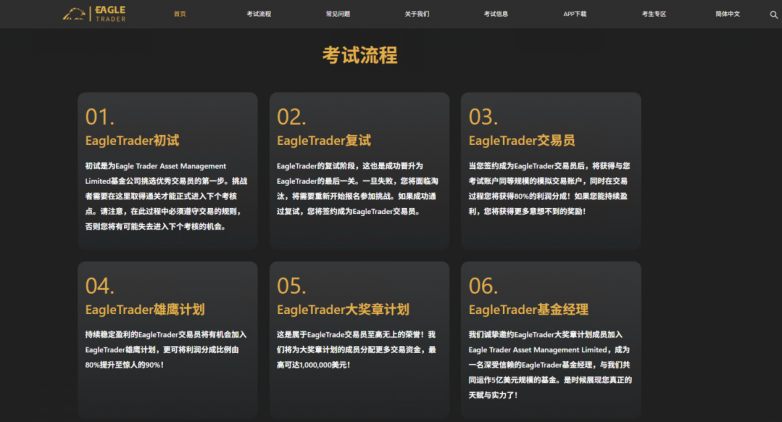This screenshot has width=782, height=422.
Task: Click the step number 01.
Action: tap(100, 117)
